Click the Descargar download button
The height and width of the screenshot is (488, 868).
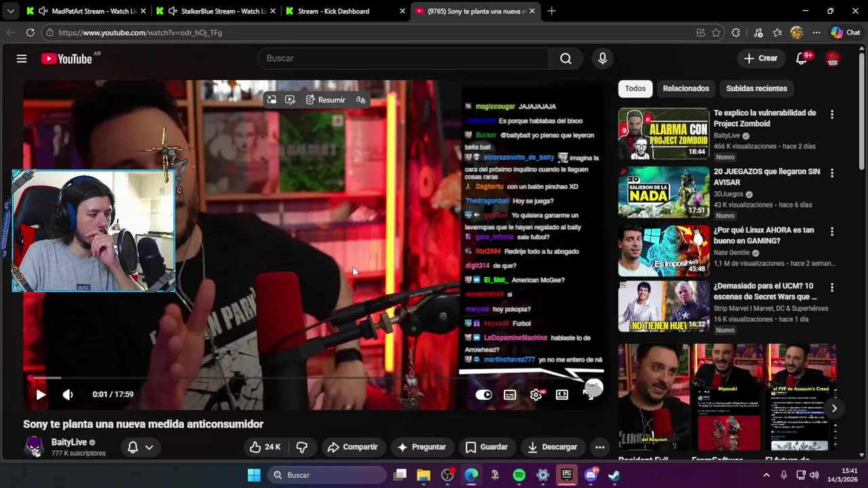coord(552,447)
